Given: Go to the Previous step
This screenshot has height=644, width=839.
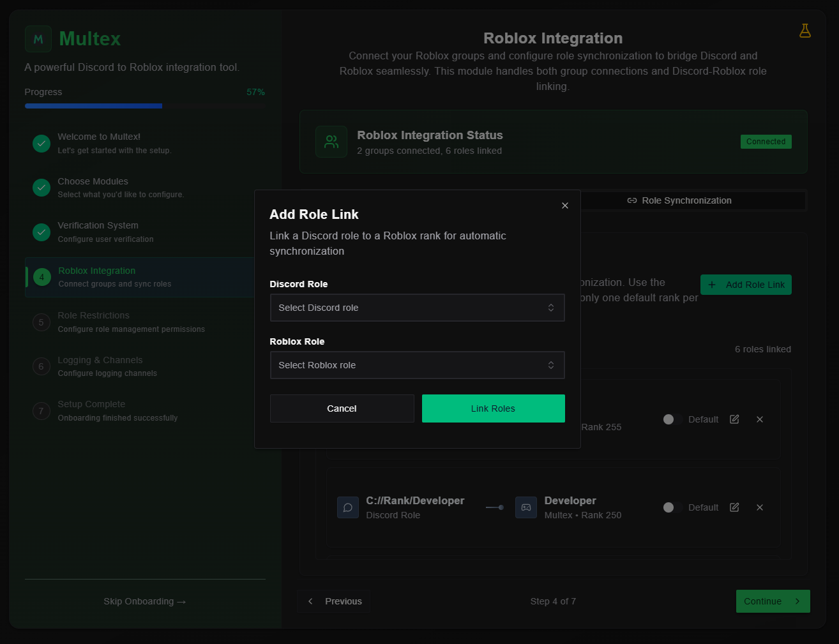Looking at the screenshot, I should click(x=334, y=601).
